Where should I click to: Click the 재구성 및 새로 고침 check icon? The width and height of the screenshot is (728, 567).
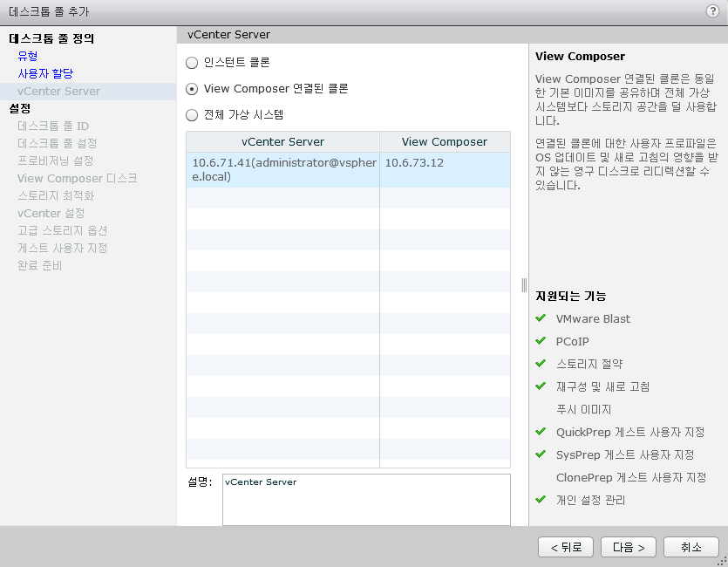tap(541, 386)
